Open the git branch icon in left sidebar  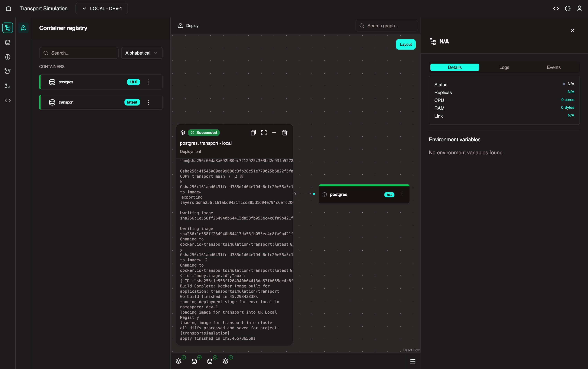[x=8, y=86]
